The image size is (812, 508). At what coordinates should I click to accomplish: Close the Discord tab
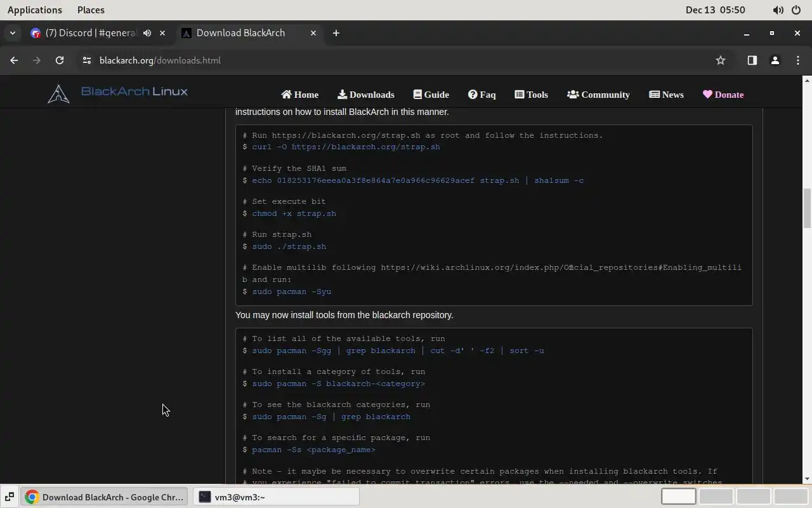click(x=162, y=33)
